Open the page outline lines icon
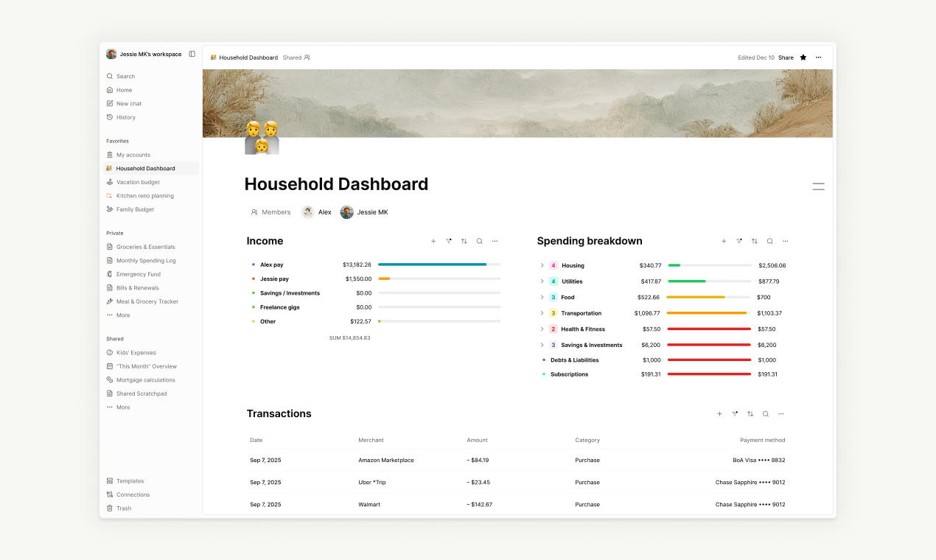Image resolution: width=936 pixels, height=560 pixels. click(x=818, y=186)
